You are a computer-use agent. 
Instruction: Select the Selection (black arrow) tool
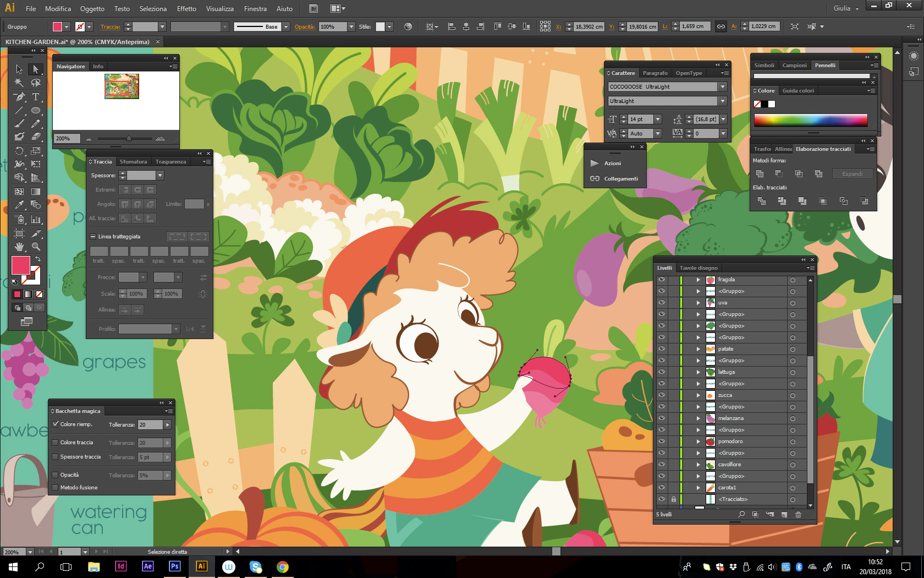19,69
